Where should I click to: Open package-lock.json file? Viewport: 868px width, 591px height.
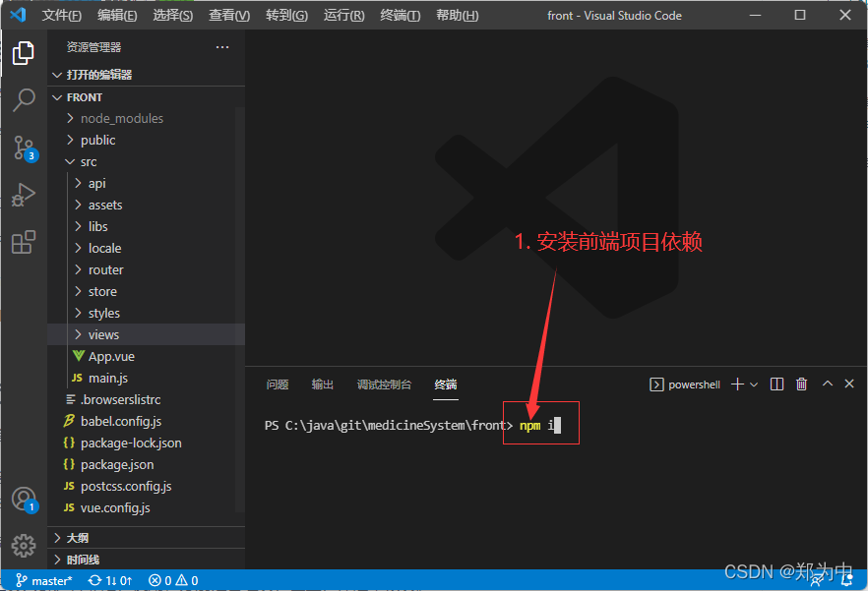pos(146,443)
